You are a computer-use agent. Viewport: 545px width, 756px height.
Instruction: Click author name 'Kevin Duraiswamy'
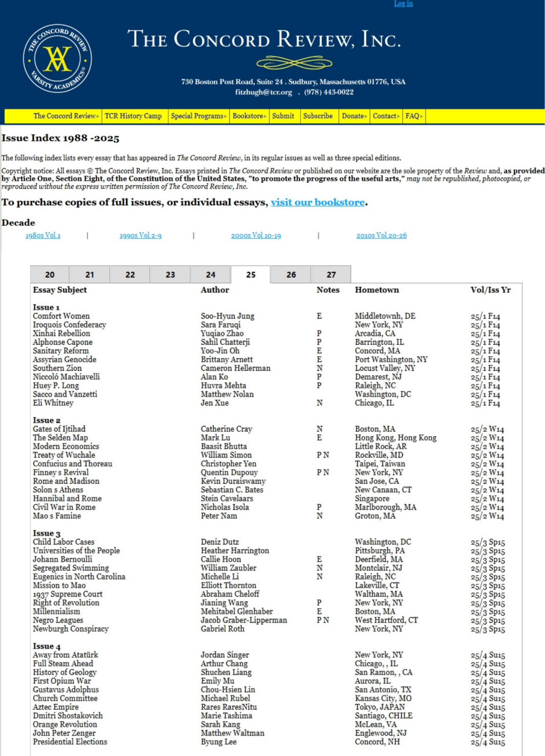233,481
